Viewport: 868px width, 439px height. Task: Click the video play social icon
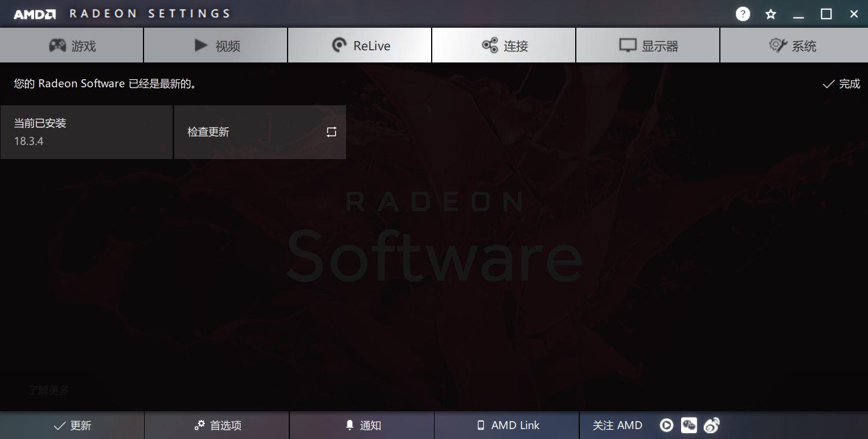coord(667,426)
